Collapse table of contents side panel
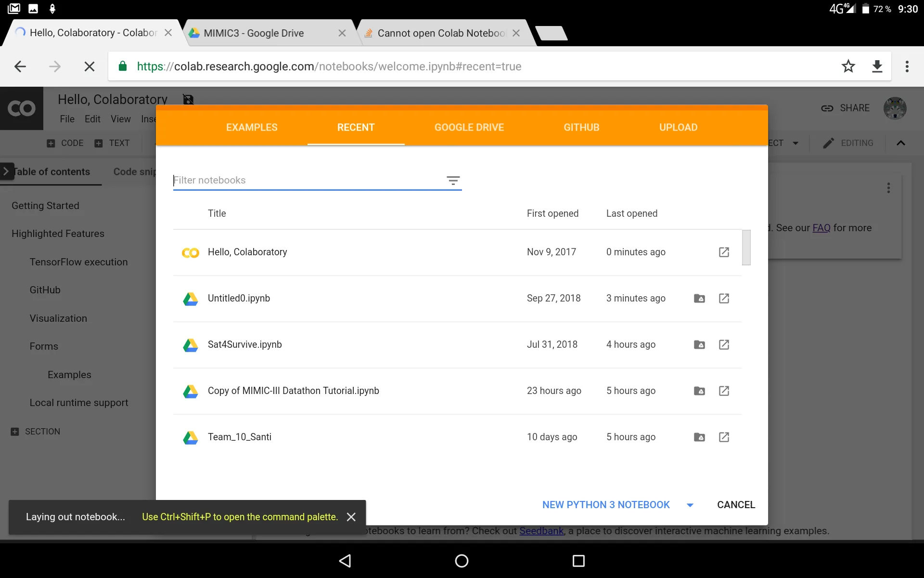This screenshot has width=924, height=578. [x=6, y=171]
